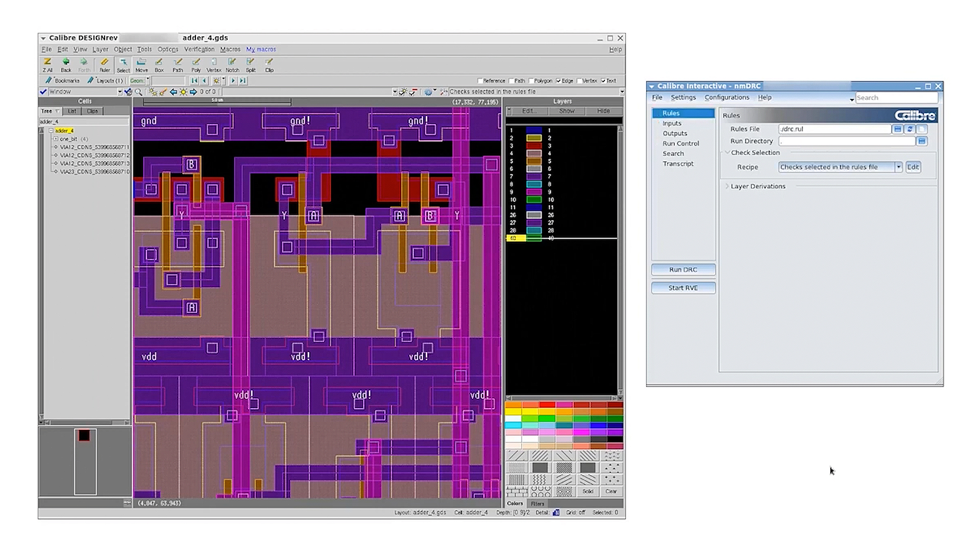Click the Z All zoom icon
Viewport: 980px width, 551px height.
pos(47,63)
